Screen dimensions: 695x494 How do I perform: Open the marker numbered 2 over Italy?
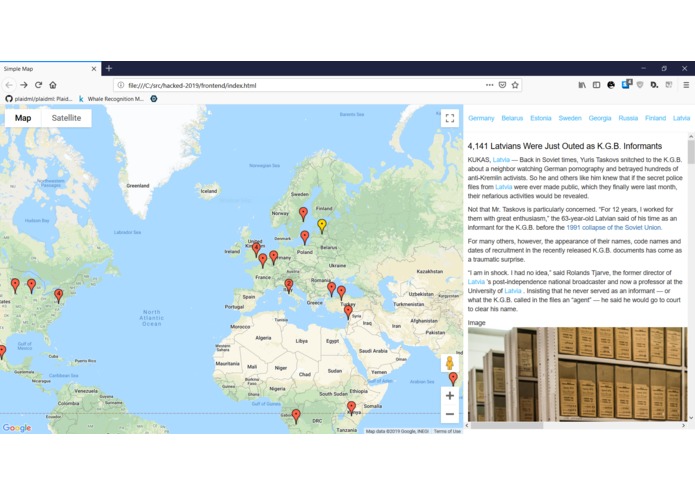[289, 285]
